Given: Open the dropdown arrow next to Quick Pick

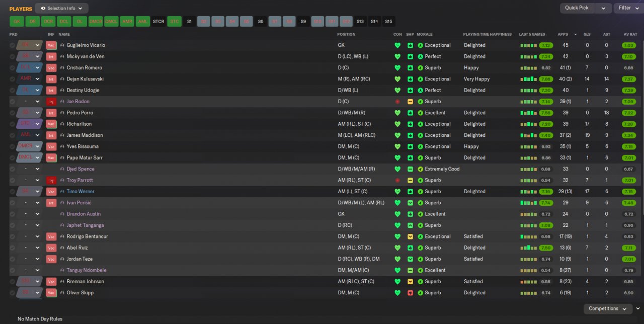Looking at the screenshot, I should [603, 8].
